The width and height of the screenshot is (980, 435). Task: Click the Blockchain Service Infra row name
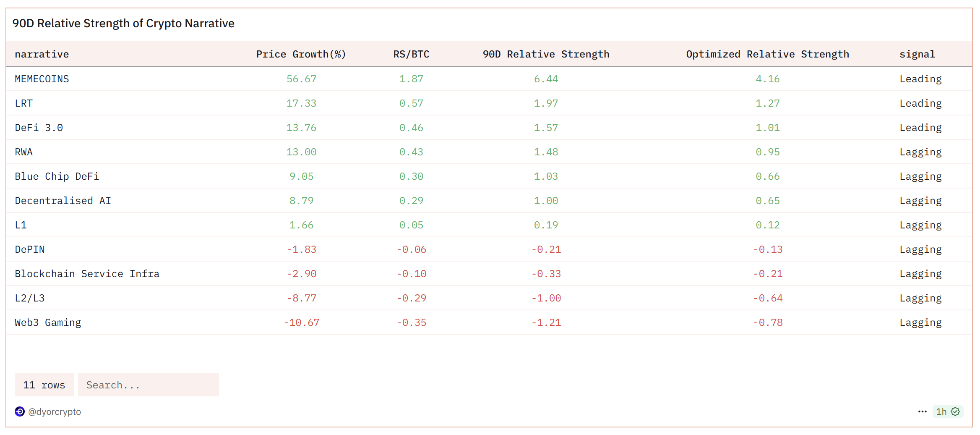(x=87, y=274)
